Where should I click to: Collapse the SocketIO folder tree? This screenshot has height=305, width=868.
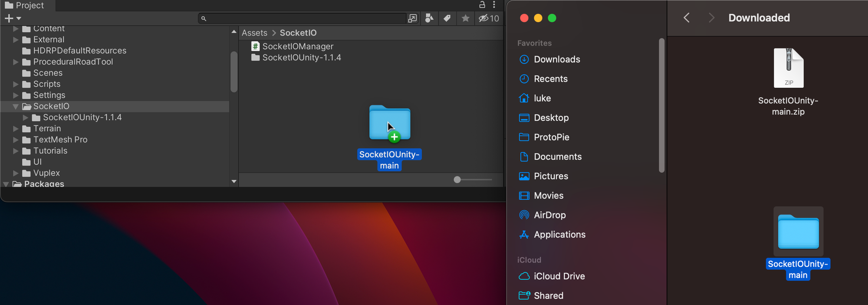coord(16,106)
